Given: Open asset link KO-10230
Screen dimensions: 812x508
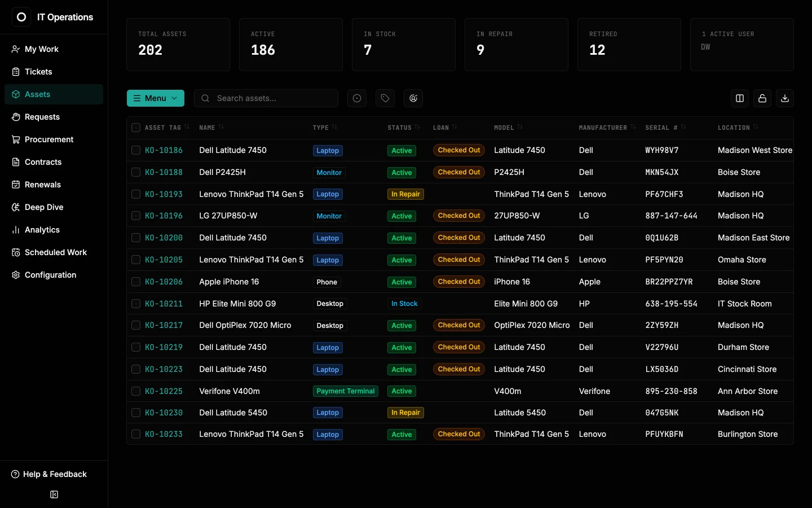Looking at the screenshot, I should point(164,413).
